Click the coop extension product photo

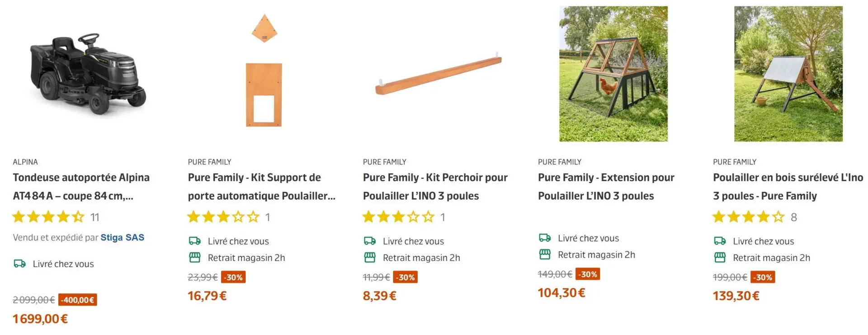(x=613, y=74)
